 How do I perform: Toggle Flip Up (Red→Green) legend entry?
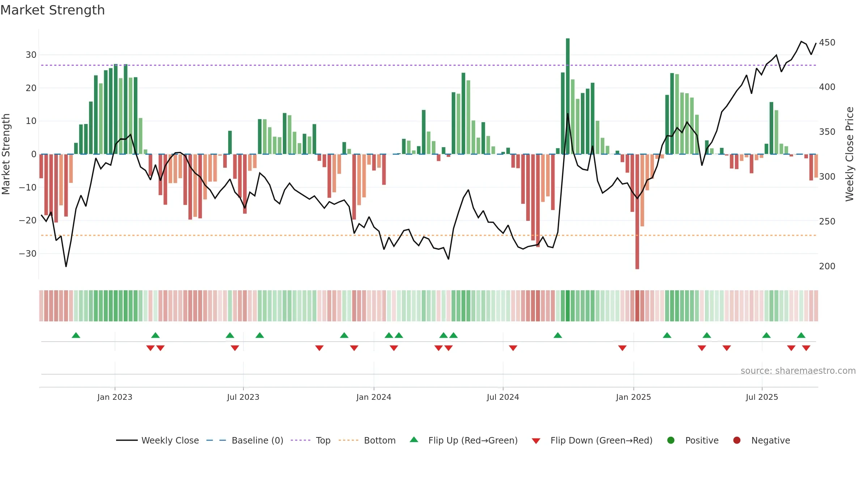point(464,440)
